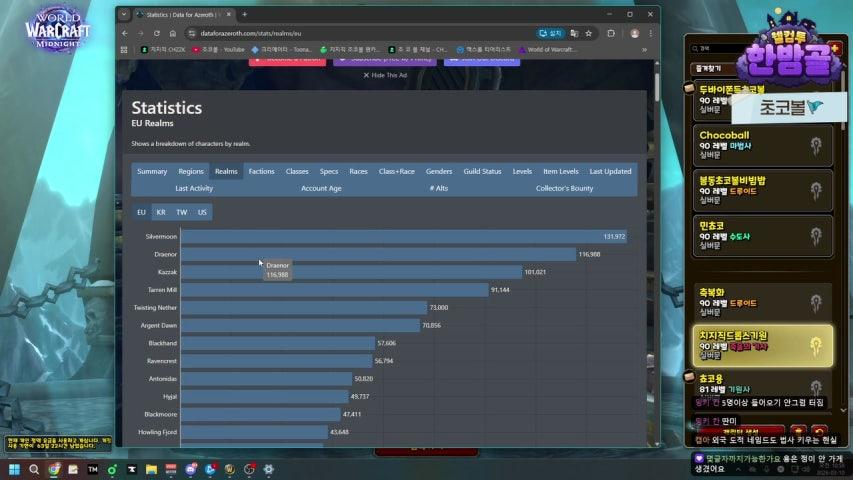The height and width of the screenshot is (480, 853).
Task: Open the # Alts tab
Action: click(x=439, y=188)
